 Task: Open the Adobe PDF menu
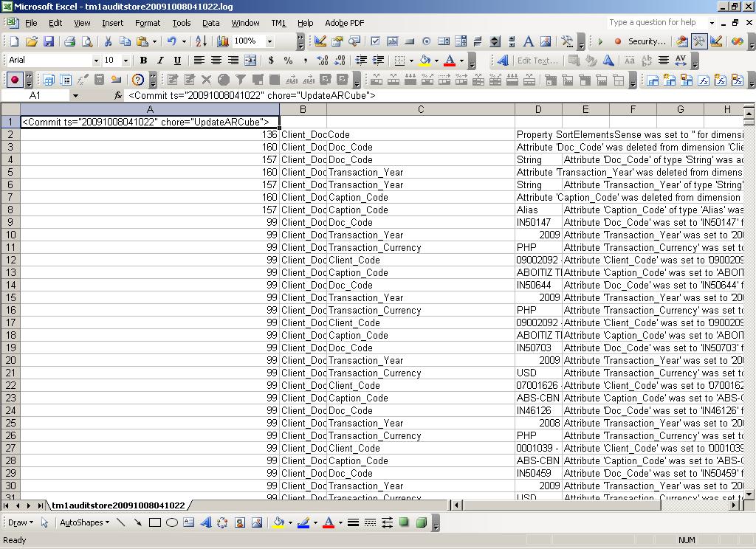344,23
